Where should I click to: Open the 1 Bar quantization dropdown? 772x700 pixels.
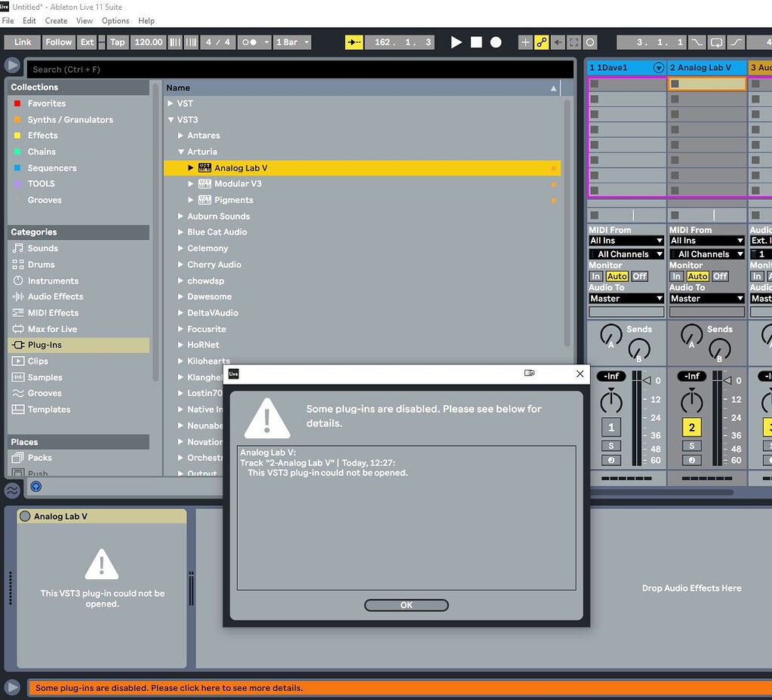(292, 42)
